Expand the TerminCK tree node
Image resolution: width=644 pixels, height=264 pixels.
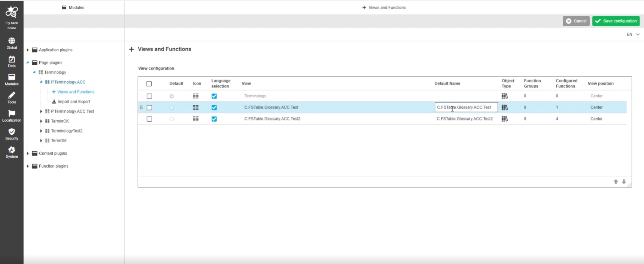tap(41, 121)
